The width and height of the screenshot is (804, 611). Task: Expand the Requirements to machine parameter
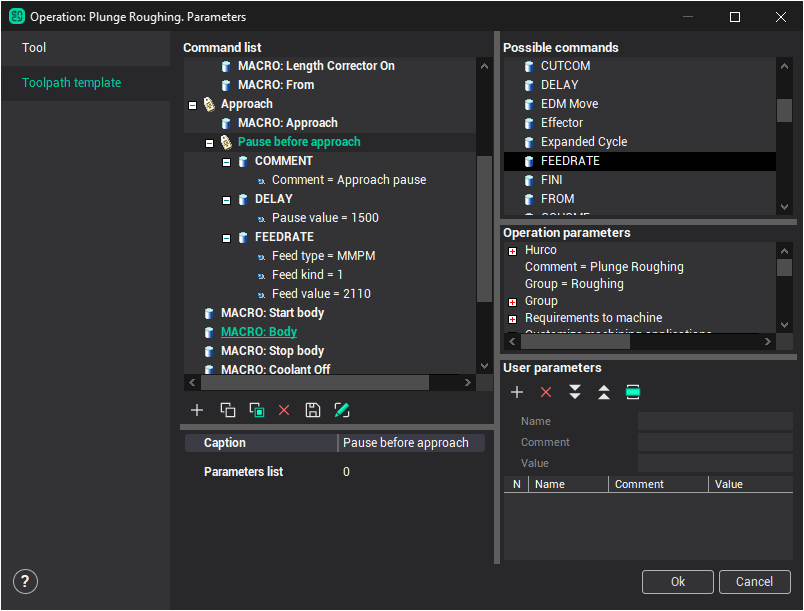tap(513, 318)
